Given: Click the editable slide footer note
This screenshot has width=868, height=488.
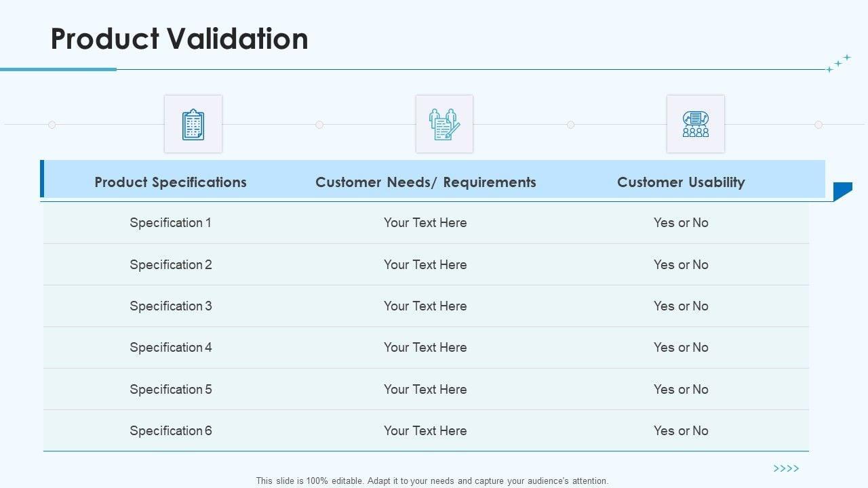Looking at the screenshot, I should click(432, 481).
